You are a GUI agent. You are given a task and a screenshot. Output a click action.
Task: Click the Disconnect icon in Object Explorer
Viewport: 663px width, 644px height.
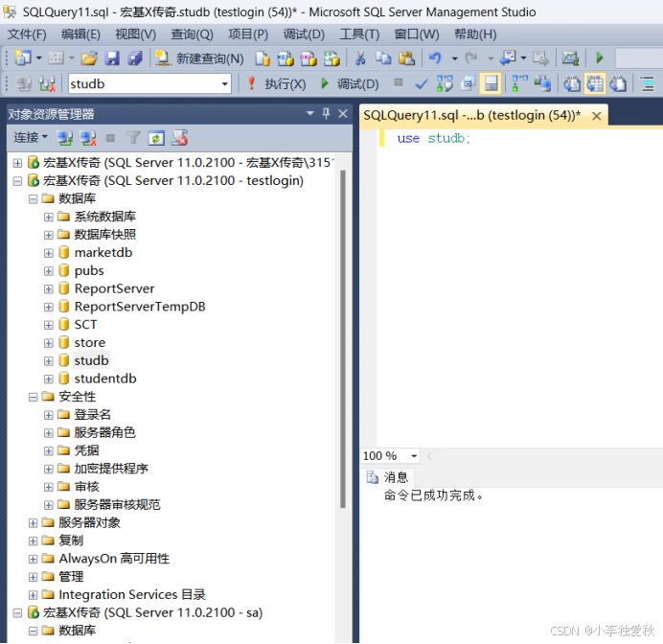[88, 138]
